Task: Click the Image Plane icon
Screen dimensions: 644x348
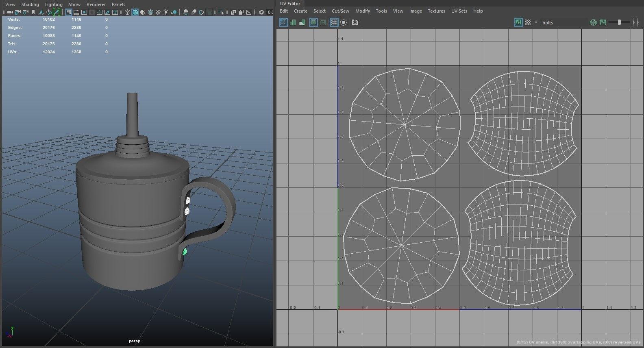Action: 41,12
